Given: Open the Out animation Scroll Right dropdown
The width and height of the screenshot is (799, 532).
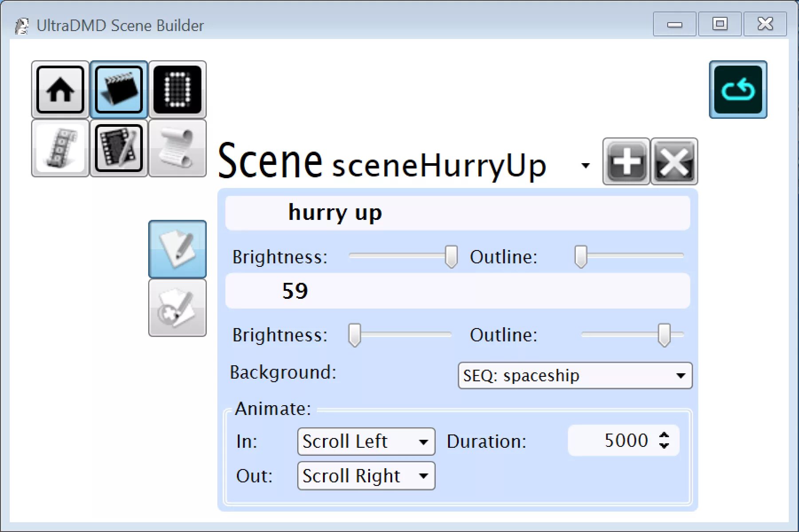Looking at the screenshot, I should pos(423,476).
